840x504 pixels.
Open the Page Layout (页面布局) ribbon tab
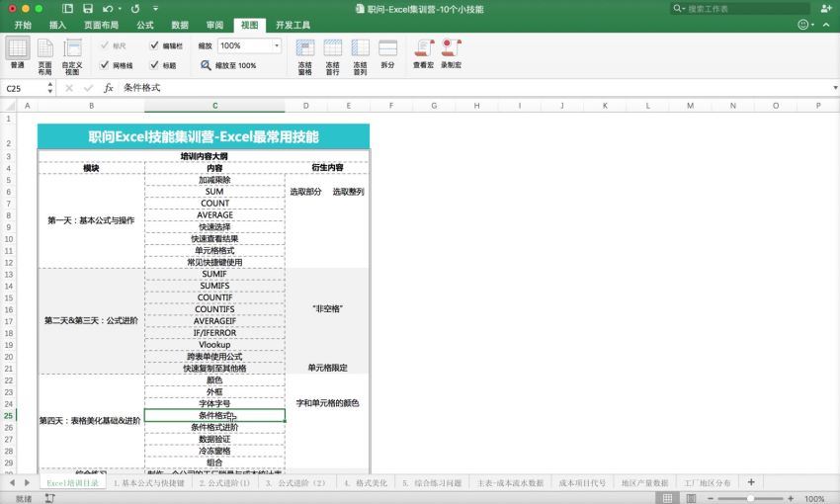click(x=101, y=25)
